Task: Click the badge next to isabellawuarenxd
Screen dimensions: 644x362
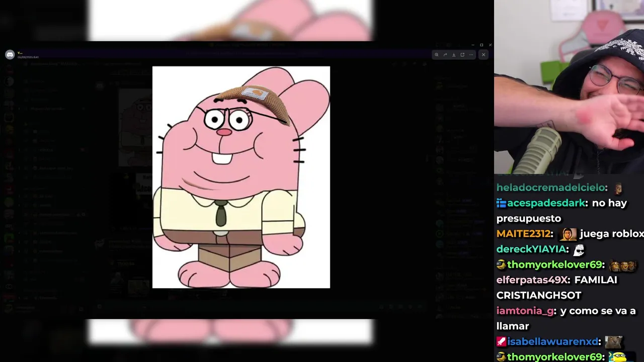Action: (501, 341)
